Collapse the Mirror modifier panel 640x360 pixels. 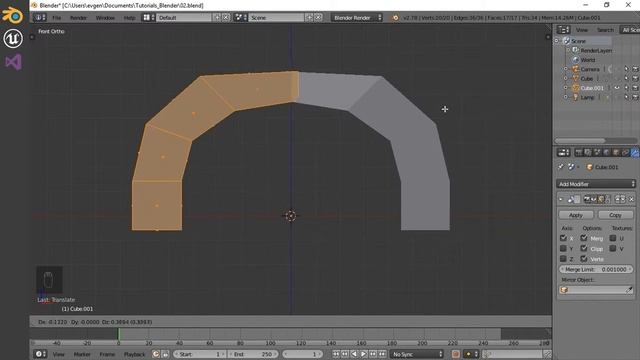(561, 199)
